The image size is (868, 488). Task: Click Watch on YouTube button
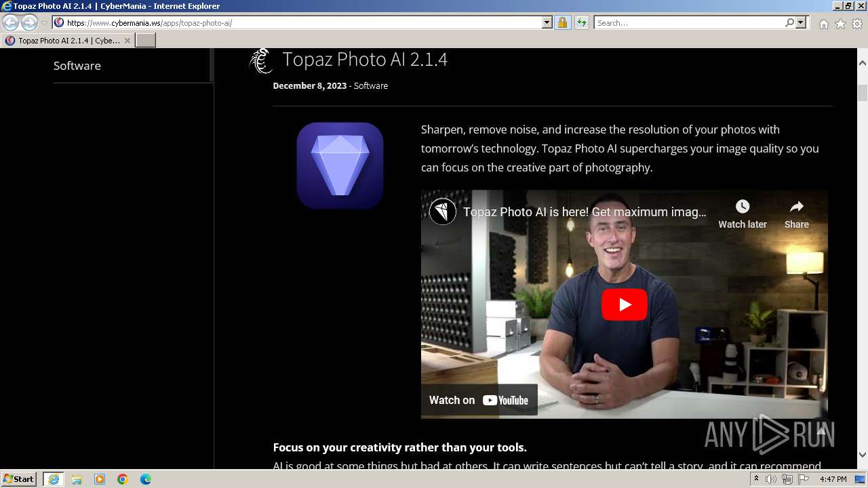coord(479,400)
